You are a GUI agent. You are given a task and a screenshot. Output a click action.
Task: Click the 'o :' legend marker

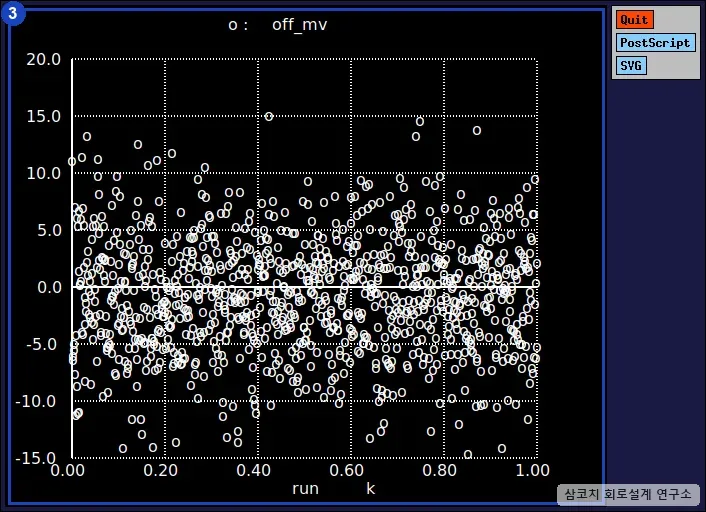pos(238,25)
